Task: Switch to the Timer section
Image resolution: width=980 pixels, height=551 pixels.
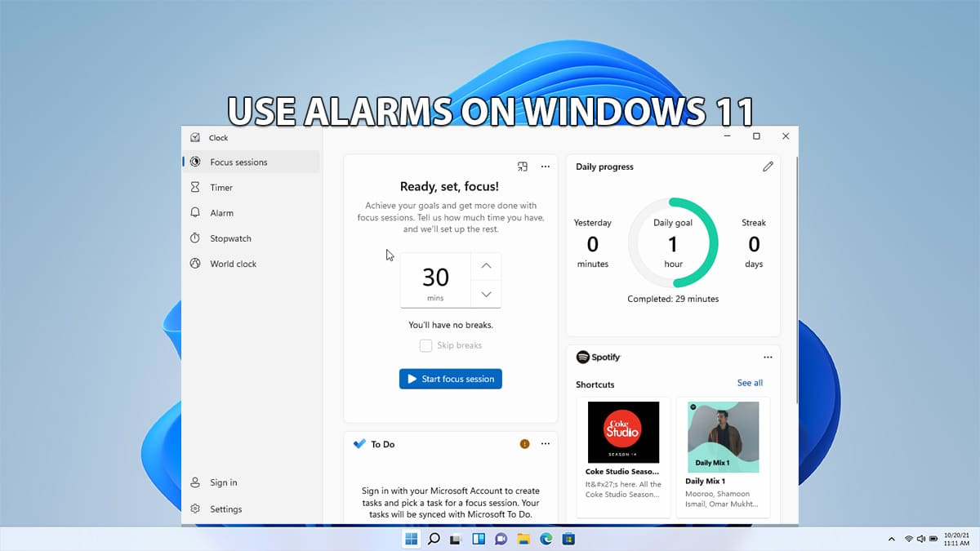Action: (x=252, y=187)
